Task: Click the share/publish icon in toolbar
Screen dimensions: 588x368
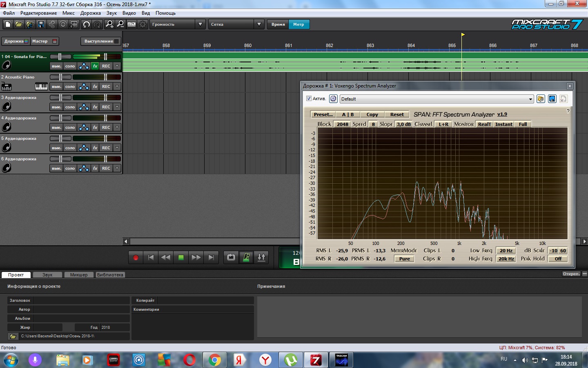Action: point(52,25)
